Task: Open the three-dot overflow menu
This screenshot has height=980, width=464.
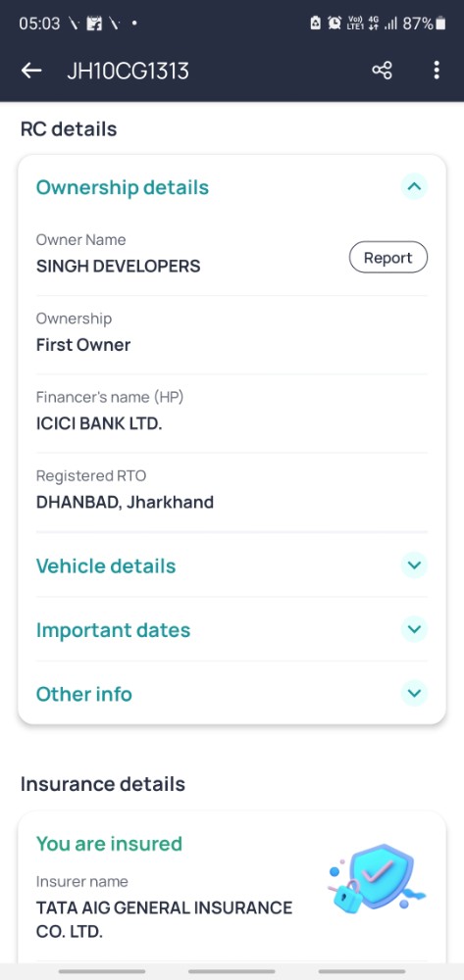Action: click(x=437, y=70)
